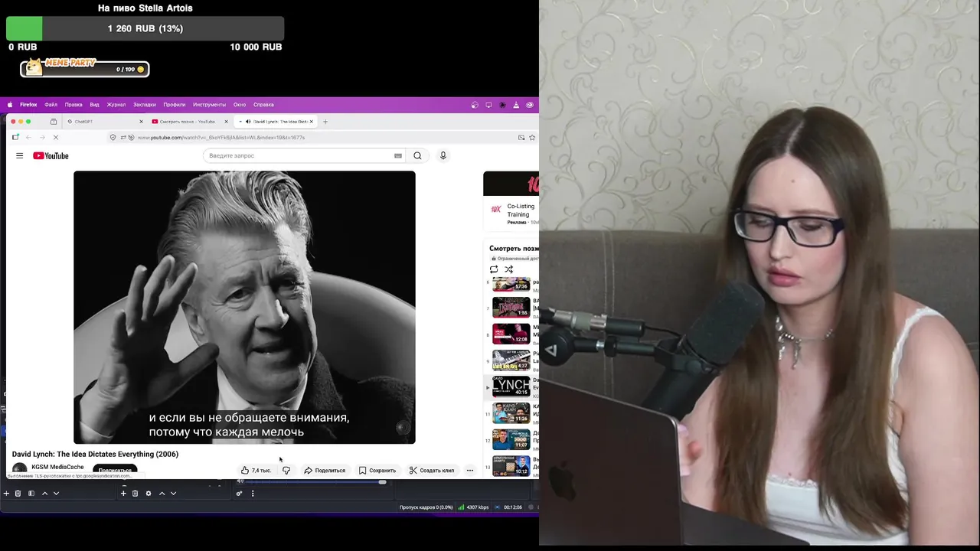Open playlist video with 10:12 duration
This screenshot has height=551, width=980.
[x=511, y=465]
